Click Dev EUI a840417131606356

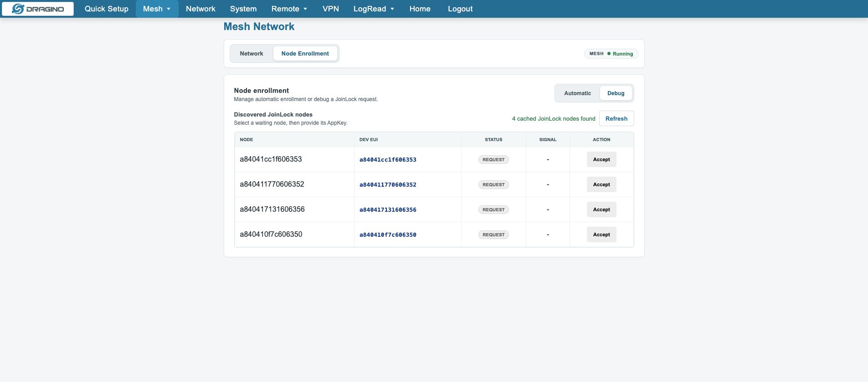pos(388,210)
